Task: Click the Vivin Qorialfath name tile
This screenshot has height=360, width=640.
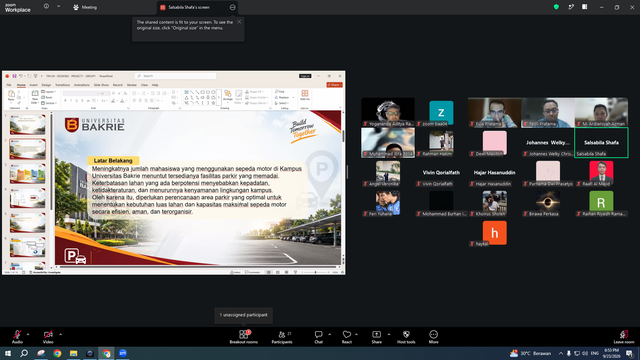Action: [441, 173]
